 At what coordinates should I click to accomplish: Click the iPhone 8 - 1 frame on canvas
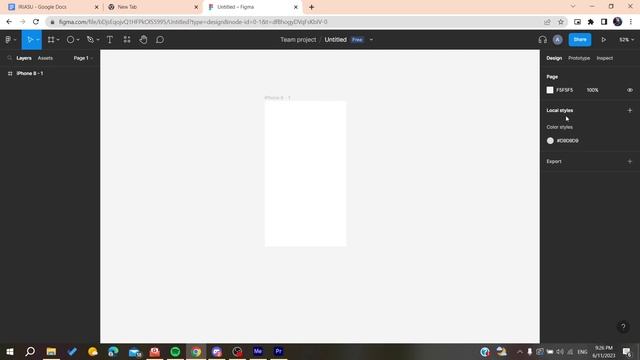click(x=305, y=173)
